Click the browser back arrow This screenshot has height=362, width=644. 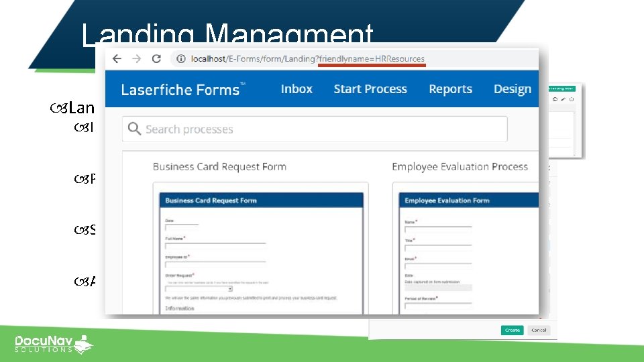pyautogui.click(x=117, y=59)
